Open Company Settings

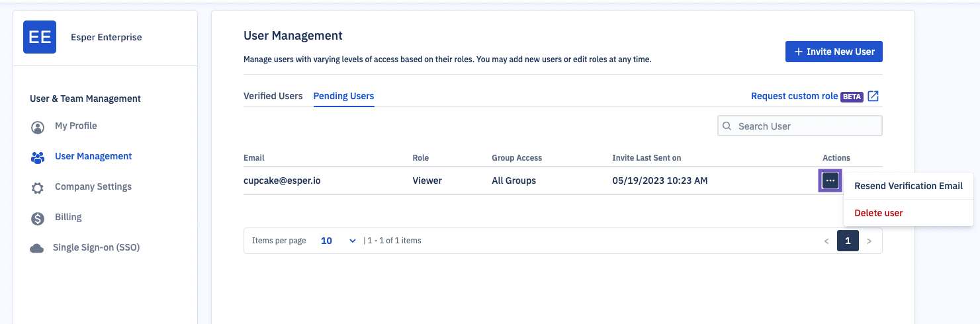click(x=93, y=186)
